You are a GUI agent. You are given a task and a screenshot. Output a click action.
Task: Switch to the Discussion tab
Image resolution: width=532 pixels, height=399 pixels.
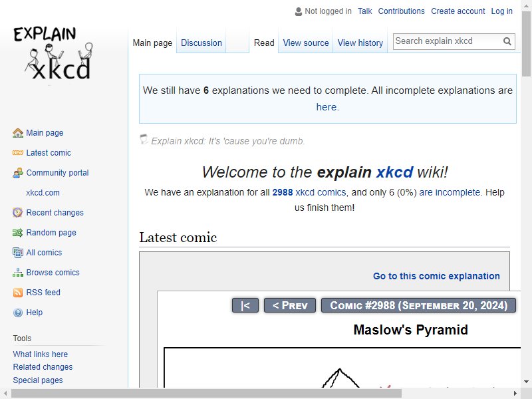201,43
